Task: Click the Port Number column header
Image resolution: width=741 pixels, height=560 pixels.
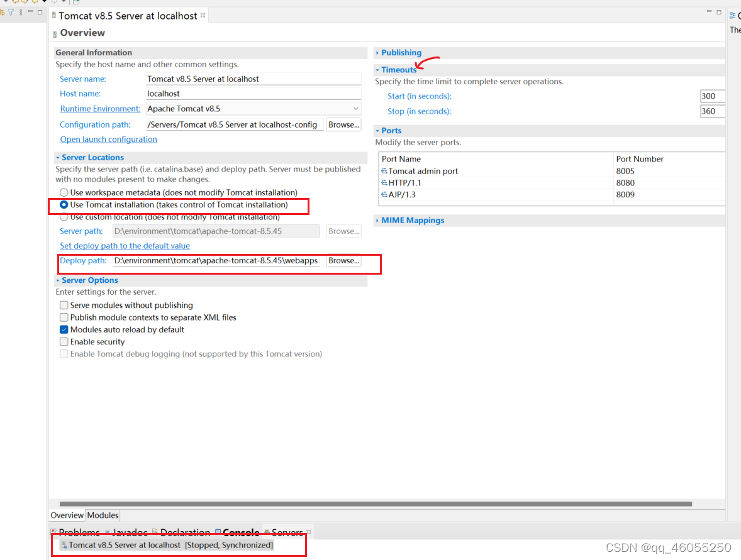Action: (669, 159)
